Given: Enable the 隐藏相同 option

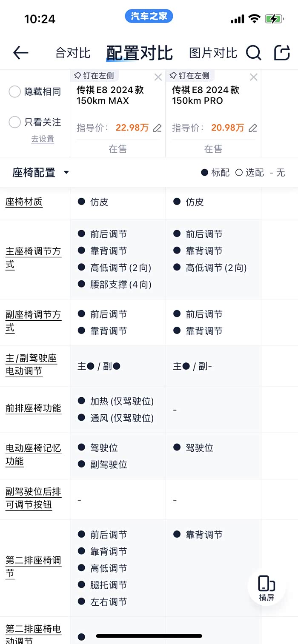Looking at the screenshot, I should [15, 91].
